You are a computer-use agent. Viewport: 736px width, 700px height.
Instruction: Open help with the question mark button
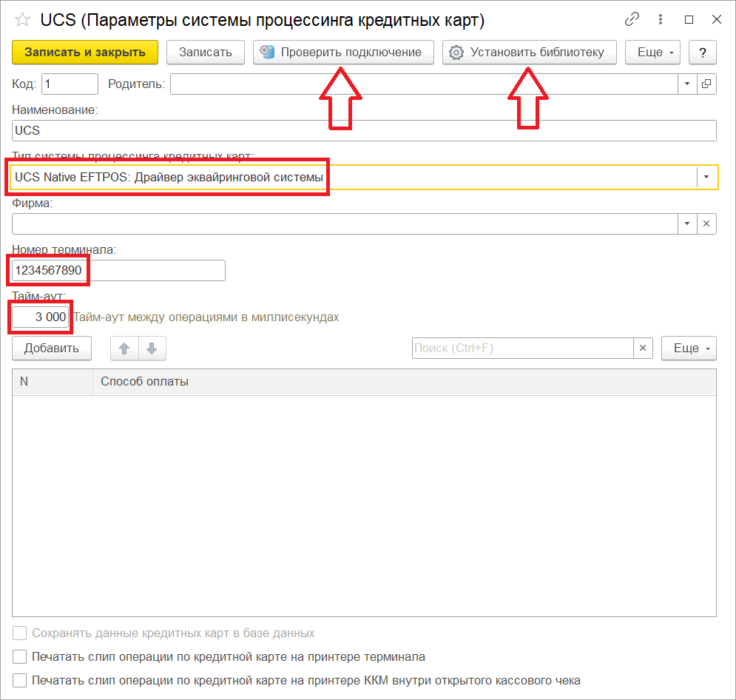(702, 52)
